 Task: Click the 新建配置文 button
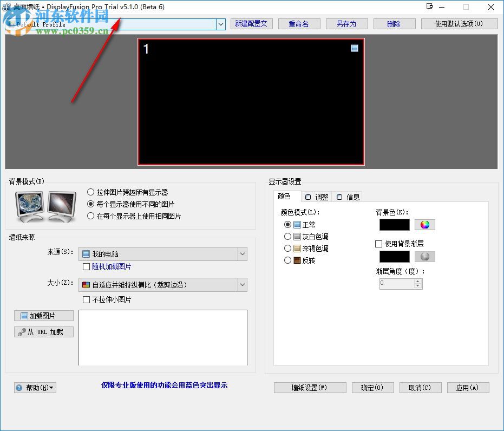tap(251, 24)
